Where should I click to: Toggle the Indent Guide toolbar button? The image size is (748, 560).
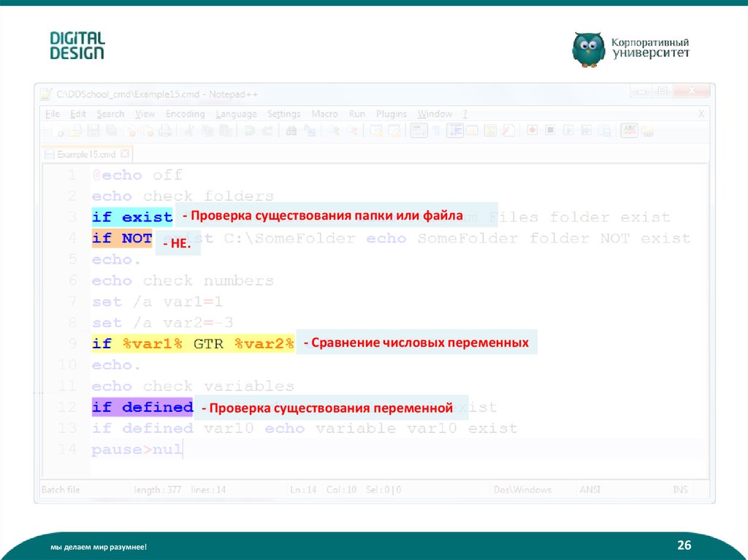point(454,131)
